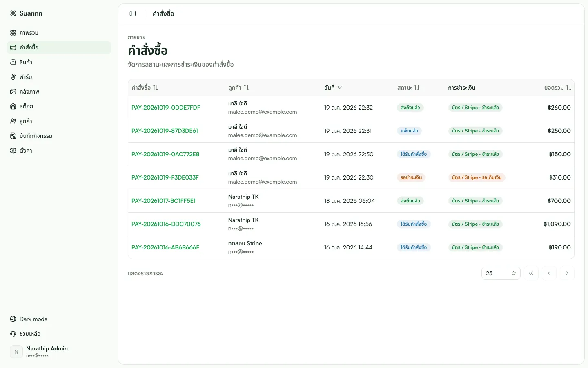588x368 pixels.
Task: Click the Narathip Admin avatar
Action: [16, 352]
